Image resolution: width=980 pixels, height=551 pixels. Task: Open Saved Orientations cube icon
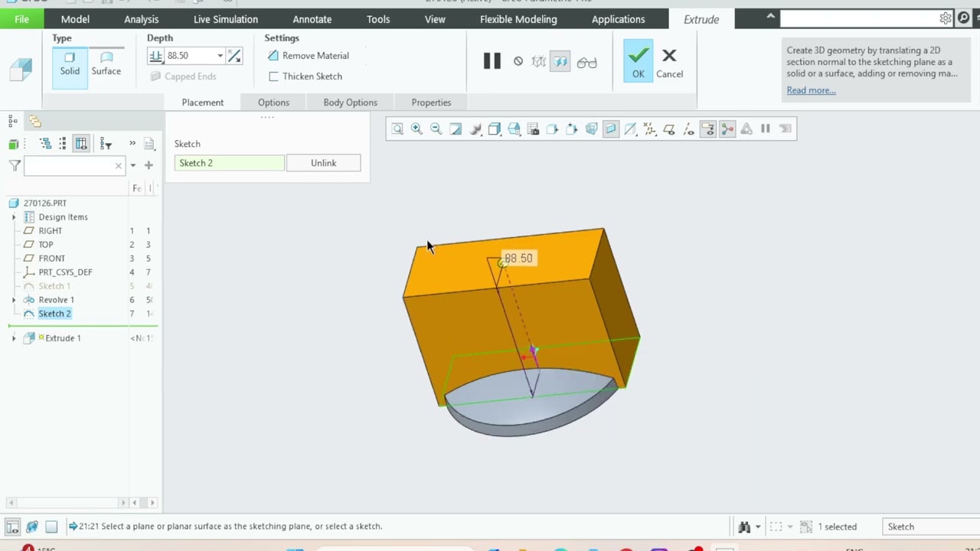pos(495,129)
